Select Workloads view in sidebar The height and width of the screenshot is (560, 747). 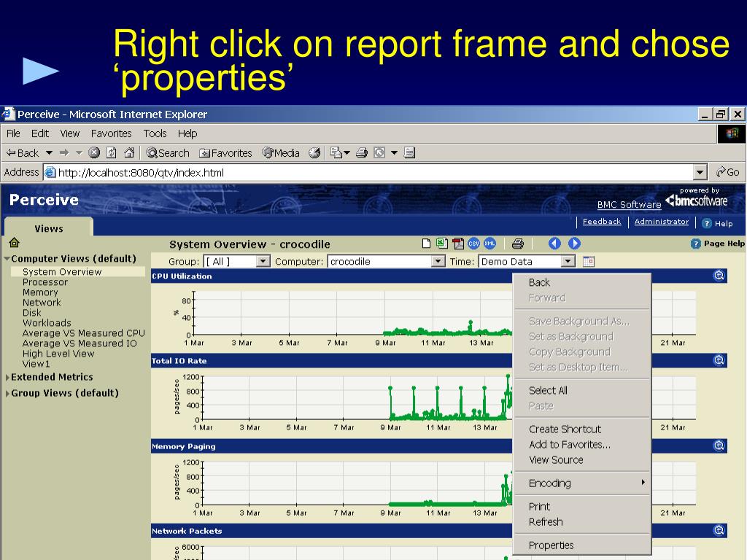(47, 323)
